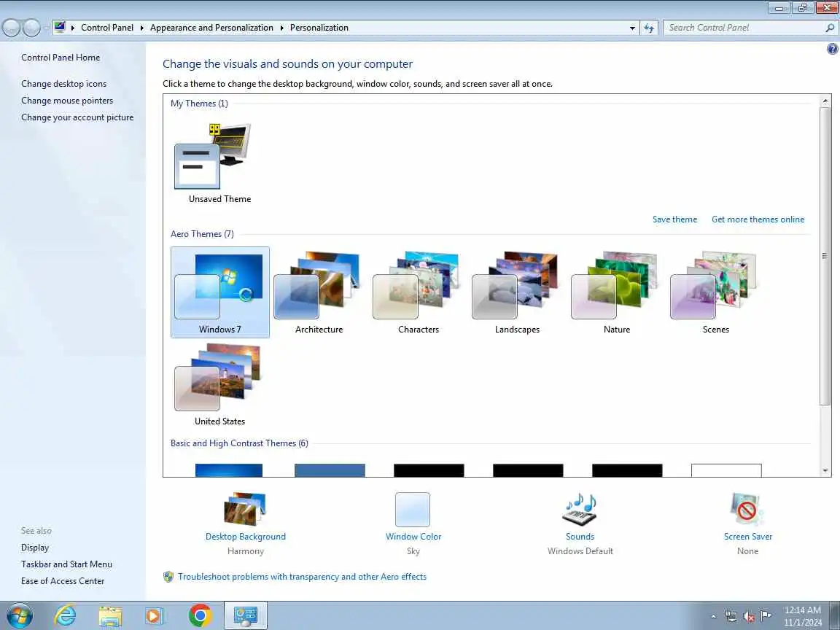Choose the Architecture theme
Image resolution: width=840 pixels, height=630 pixels.
(319, 292)
